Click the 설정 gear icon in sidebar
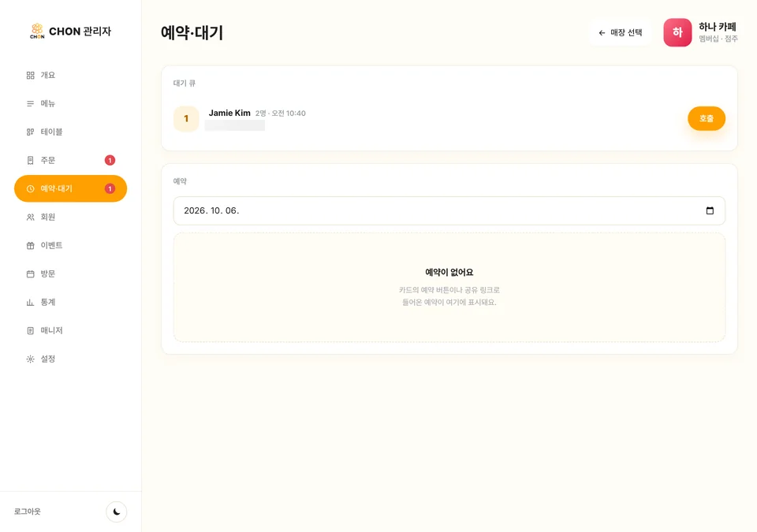The image size is (757, 532). point(31,359)
